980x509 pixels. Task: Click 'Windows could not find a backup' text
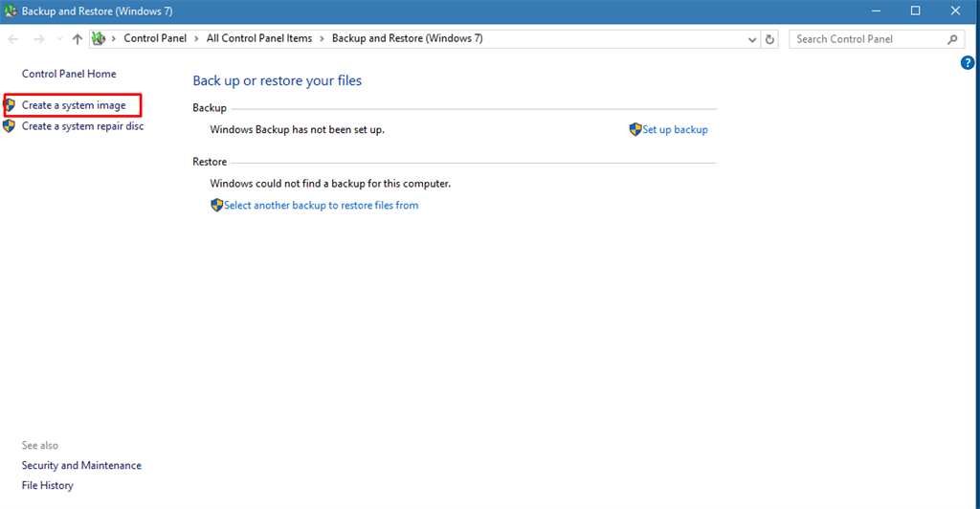(x=330, y=184)
